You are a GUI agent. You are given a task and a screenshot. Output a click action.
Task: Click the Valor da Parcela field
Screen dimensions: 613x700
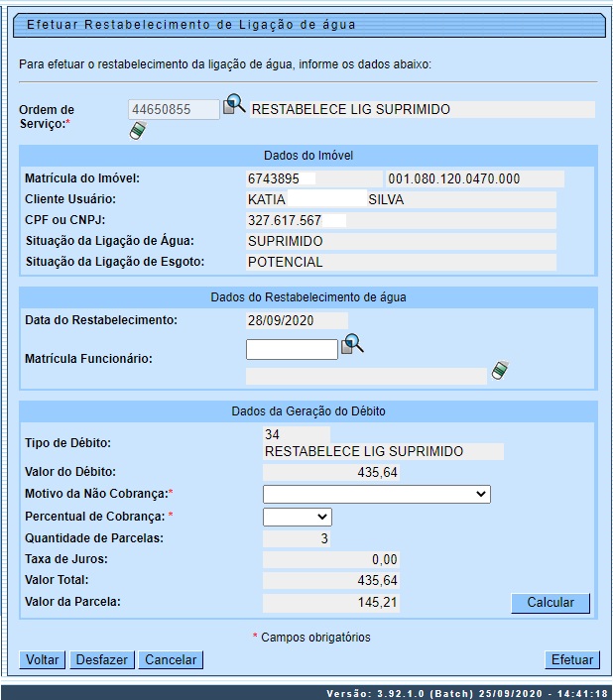click(331, 602)
